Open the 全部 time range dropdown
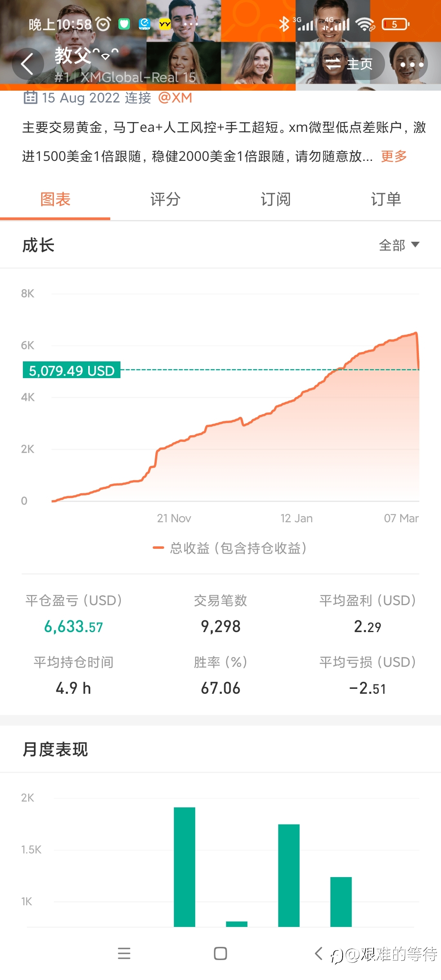The width and height of the screenshot is (441, 980). click(x=399, y=245)
